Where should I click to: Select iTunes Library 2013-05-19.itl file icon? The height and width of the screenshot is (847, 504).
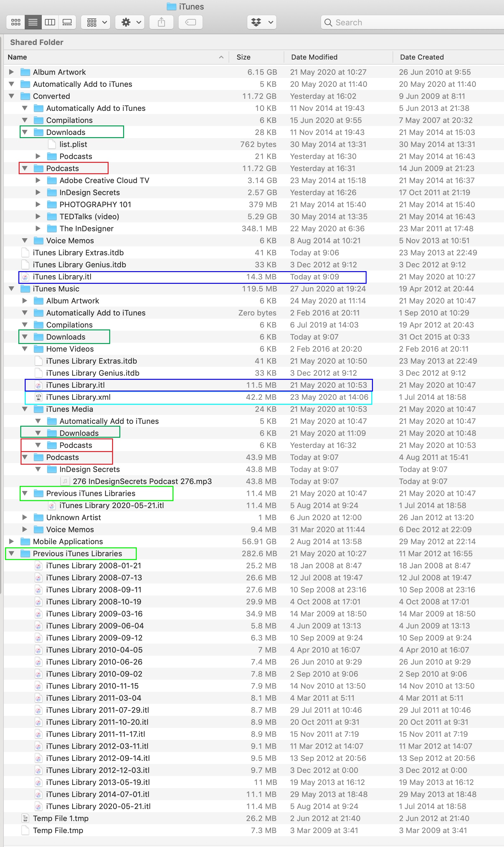[x=39, y=782]
